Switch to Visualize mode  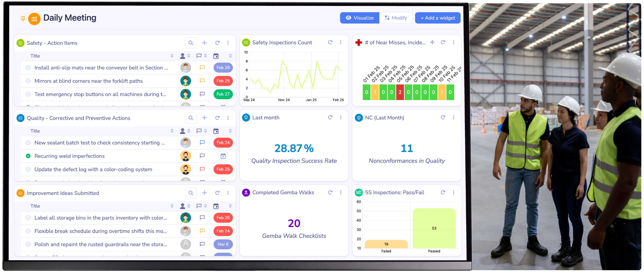360,18
